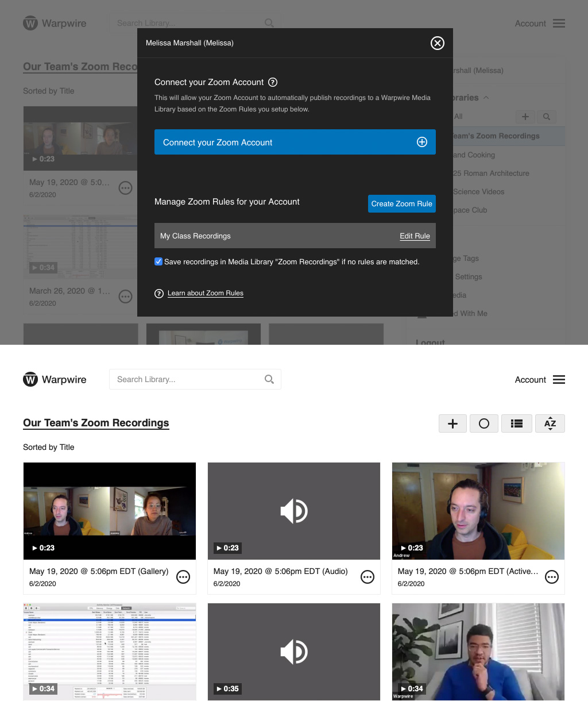Click the blue Connect your Zoom Account button
The width and height of the screenshot is (588, 701).
pos(295,142)
